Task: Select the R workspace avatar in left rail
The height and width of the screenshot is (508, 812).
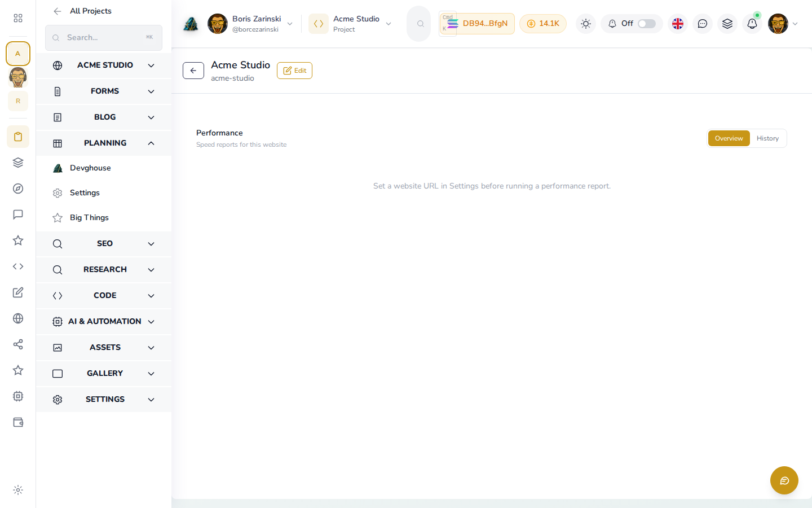Action: coord(18,101)
